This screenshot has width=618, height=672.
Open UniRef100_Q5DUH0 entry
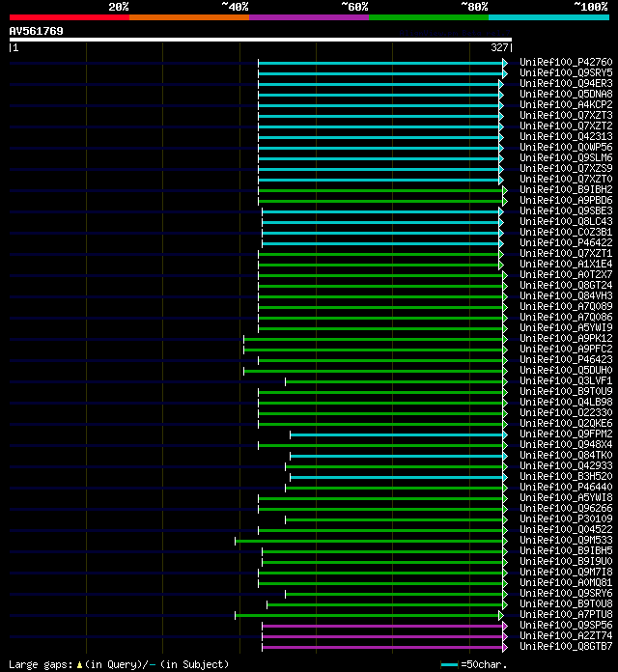[566, 371]
